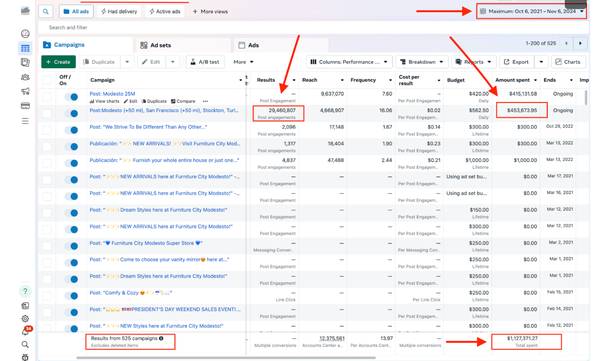Go to next page arrow of 1-200 of 525

580,43
